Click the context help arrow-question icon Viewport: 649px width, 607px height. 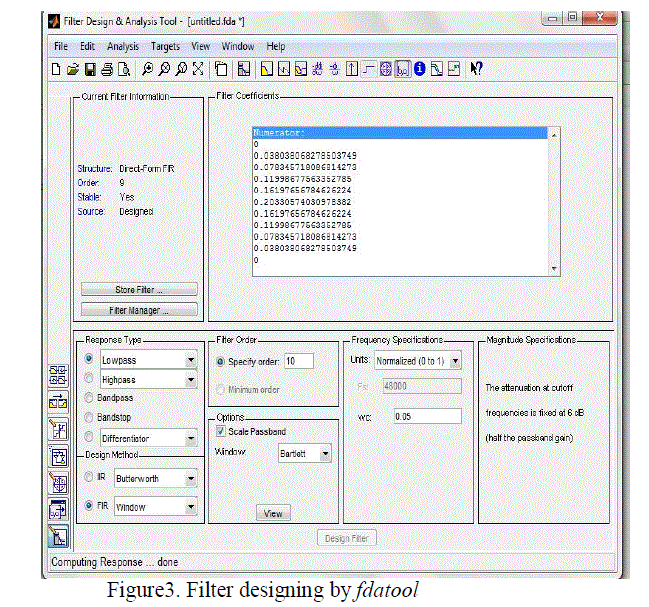477,69
